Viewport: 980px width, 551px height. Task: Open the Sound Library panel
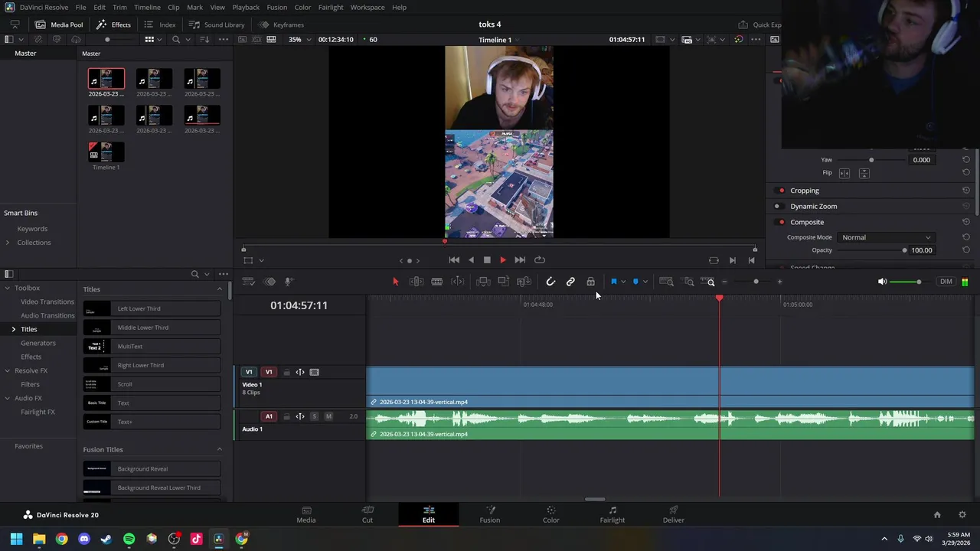click(217, 24)
